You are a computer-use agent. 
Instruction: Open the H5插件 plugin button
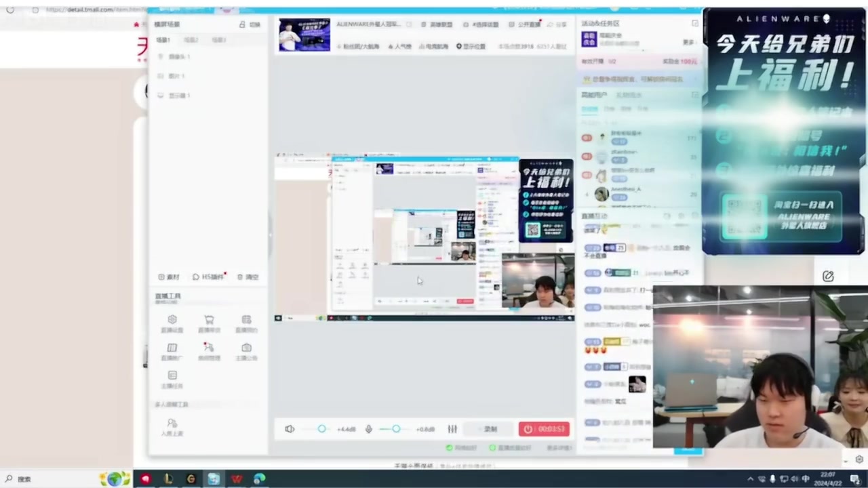[209, 277]
